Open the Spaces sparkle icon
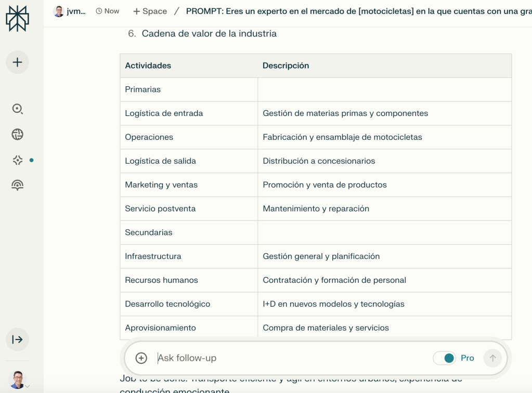Screen dimensions: 532x393 click(17, 160)
